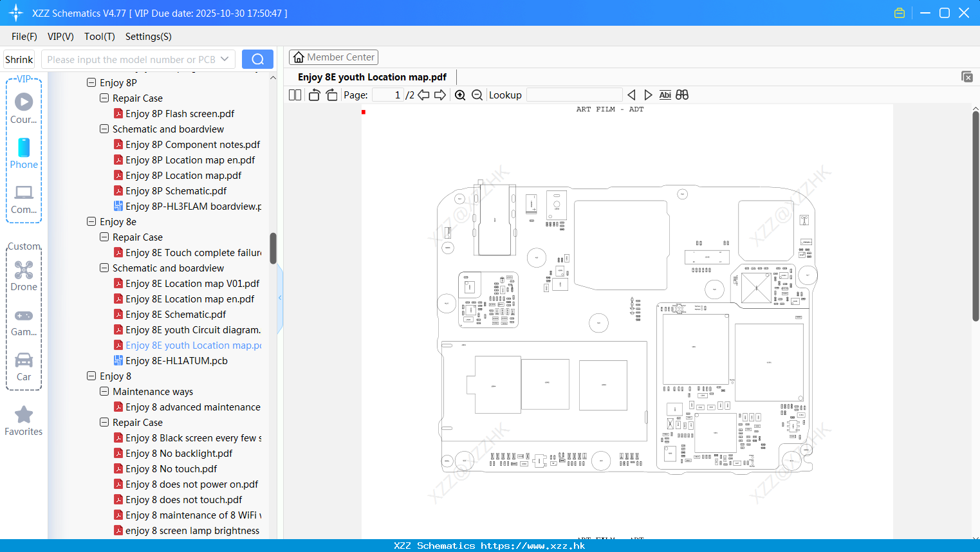980x552 pixels.
Task: Click the Shrink button
Action: click(x=19, y=59)
